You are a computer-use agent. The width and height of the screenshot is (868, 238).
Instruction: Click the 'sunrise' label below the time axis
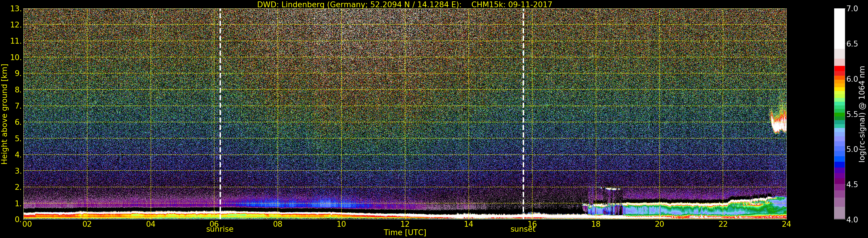[220, 229]
